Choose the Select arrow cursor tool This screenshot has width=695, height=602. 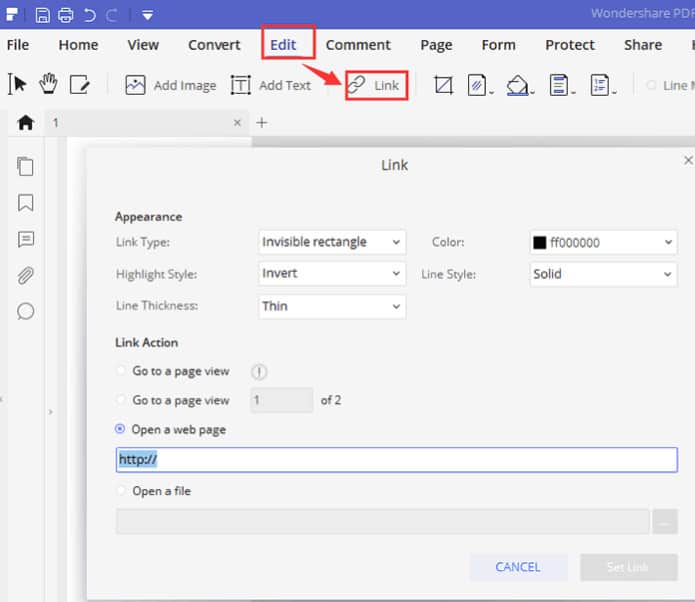pyautogui.click(x=17, y=84)
